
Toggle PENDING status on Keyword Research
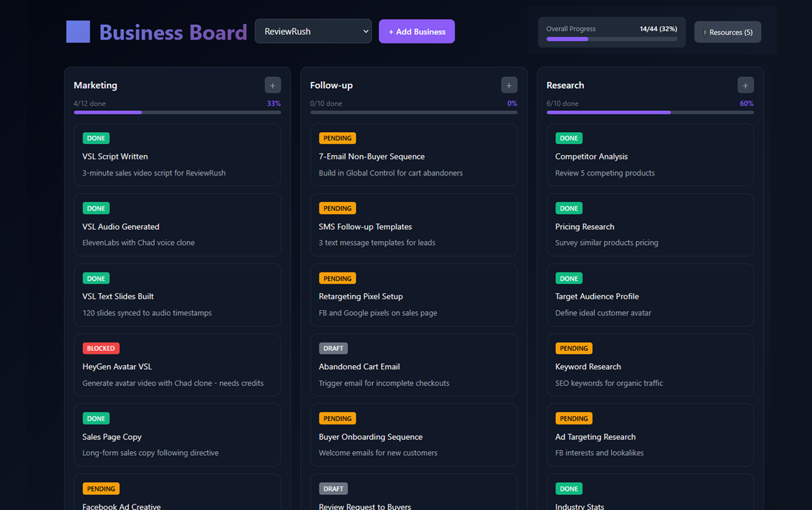[x=574, y=349]
